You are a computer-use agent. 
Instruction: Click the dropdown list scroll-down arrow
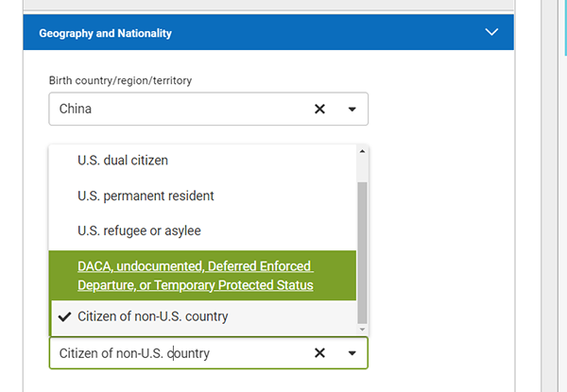click(x=362, y=330)
